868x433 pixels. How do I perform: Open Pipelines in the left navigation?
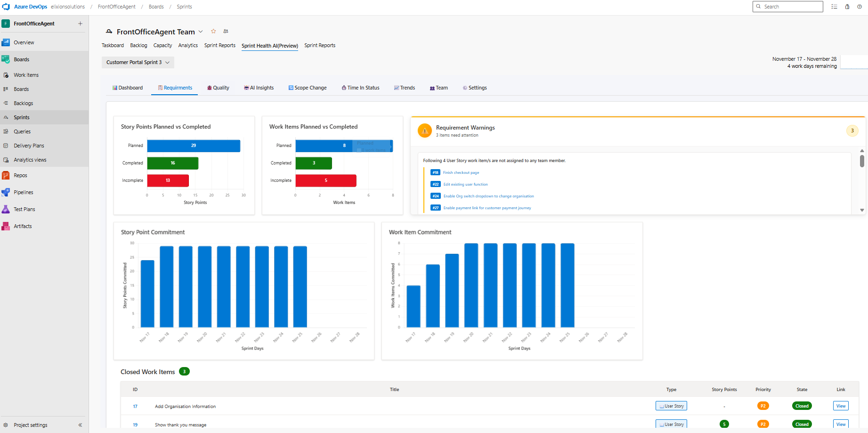(x=23, y=192)
